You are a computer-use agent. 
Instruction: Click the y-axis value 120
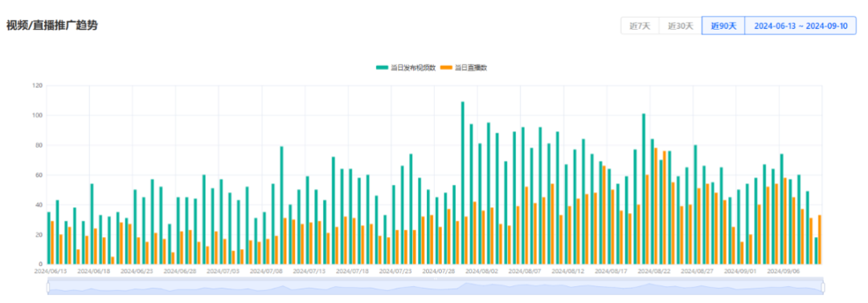tap(38, 86)
